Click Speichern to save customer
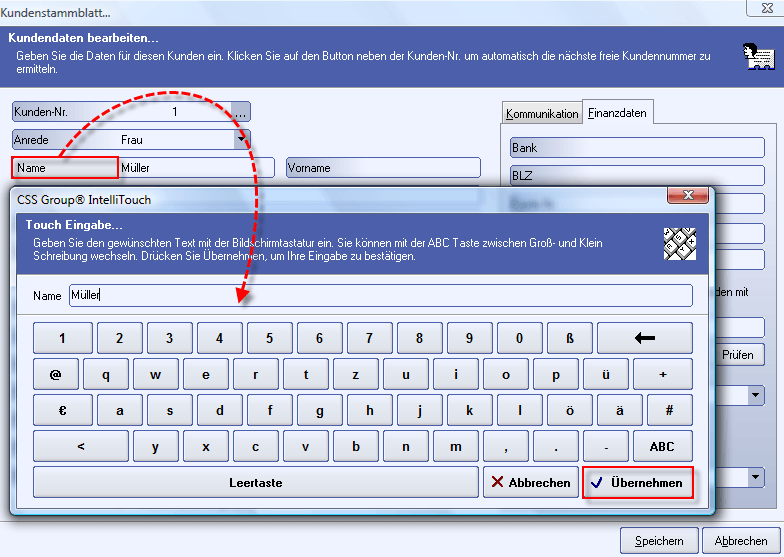This screenshot has width=784, height=557. coord(659,541)
